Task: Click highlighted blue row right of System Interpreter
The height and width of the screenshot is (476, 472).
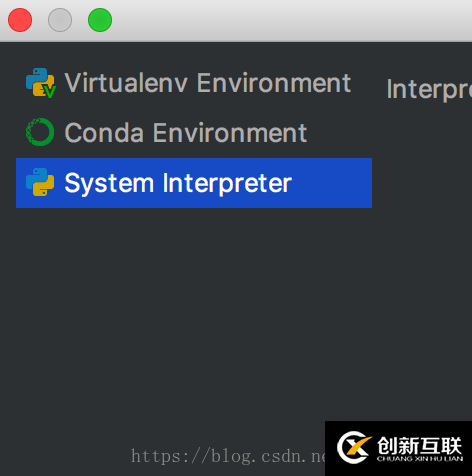Action: pyautogui.click(x=332, y=183)
